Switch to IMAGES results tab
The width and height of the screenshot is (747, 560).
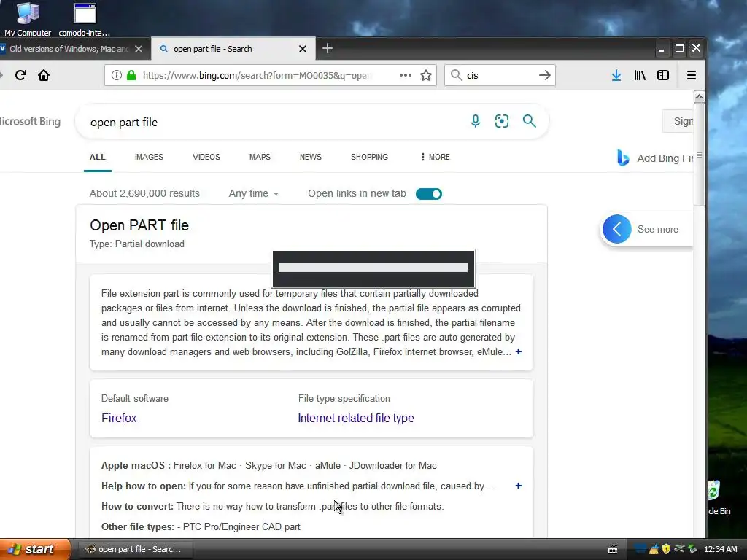[149, 157]
